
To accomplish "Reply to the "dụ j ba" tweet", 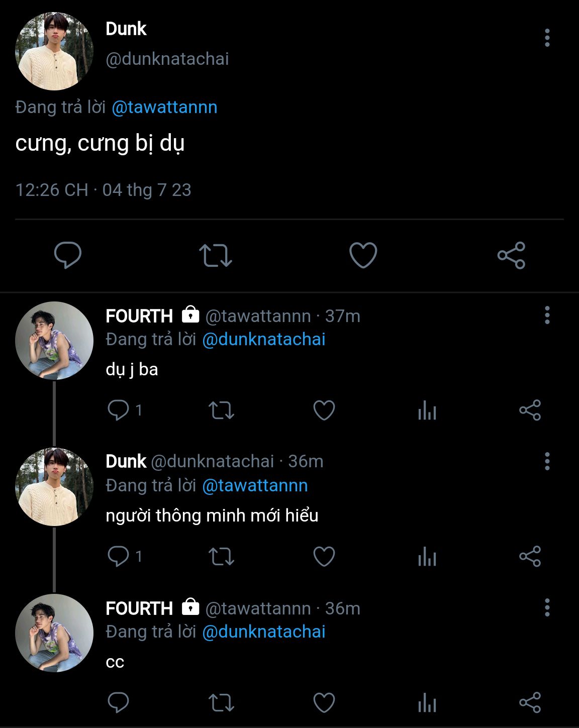I will point(119,410).
